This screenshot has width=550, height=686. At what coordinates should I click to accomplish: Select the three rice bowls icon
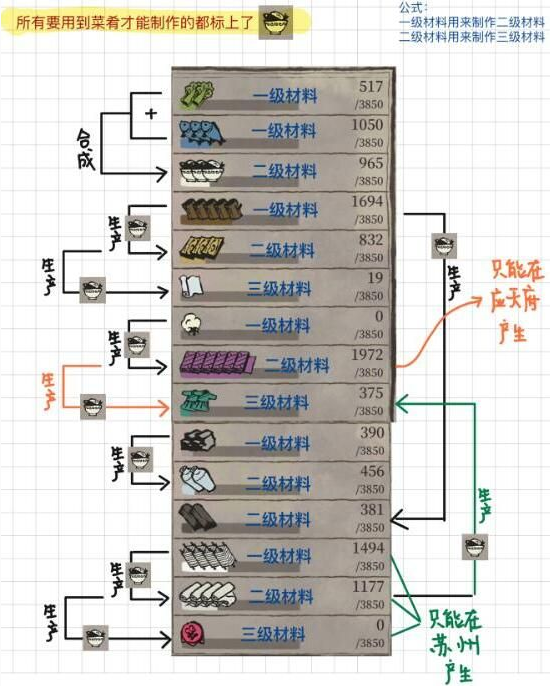[202, 172]
